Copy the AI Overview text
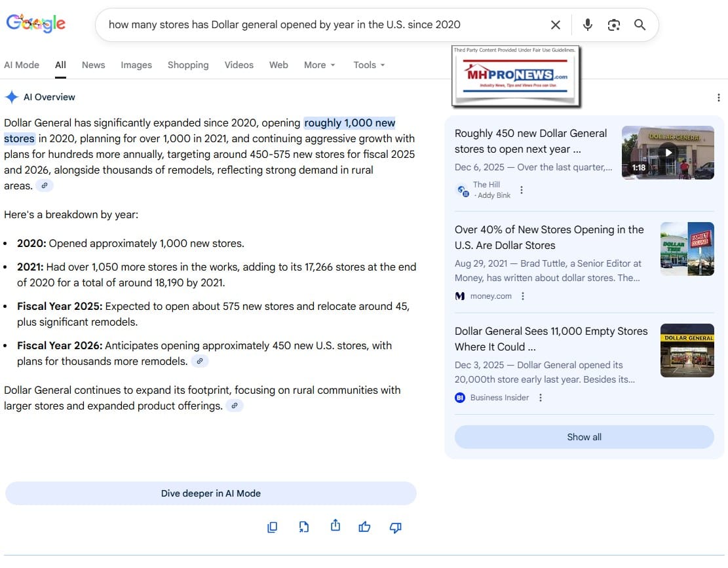728x568 pixels. 273,527
